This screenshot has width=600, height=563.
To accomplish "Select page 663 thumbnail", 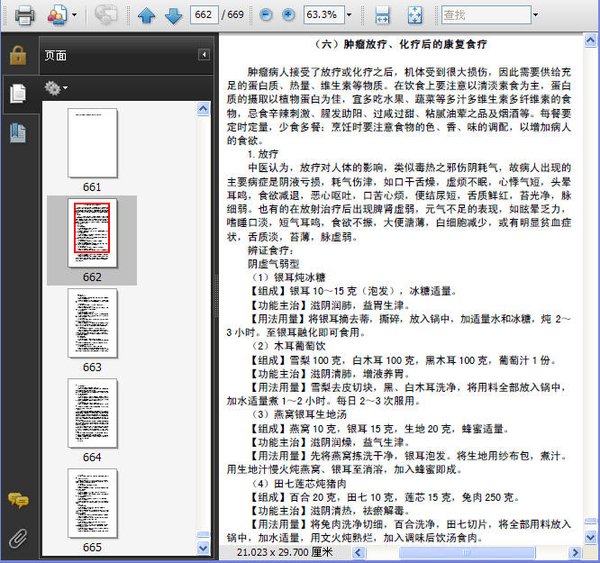I will pos(92,323).
